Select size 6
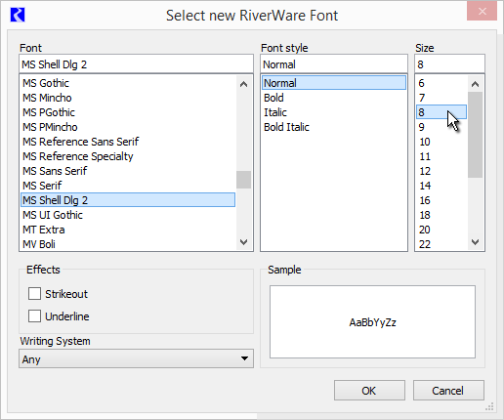 click(441, 83)
